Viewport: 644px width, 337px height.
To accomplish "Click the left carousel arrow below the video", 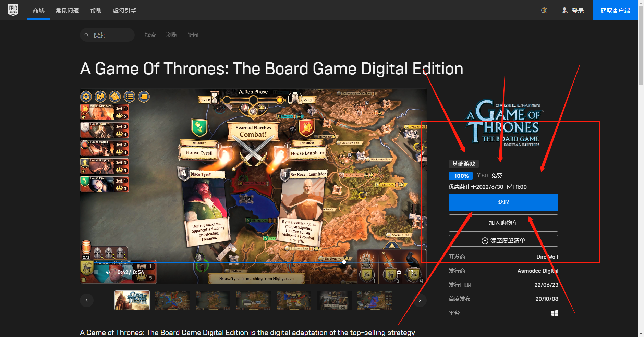I will (87, 300).
